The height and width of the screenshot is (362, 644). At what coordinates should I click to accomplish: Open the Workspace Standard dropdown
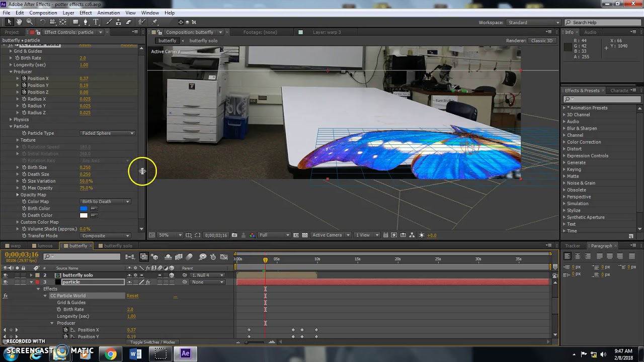click(x=533, y=23)
